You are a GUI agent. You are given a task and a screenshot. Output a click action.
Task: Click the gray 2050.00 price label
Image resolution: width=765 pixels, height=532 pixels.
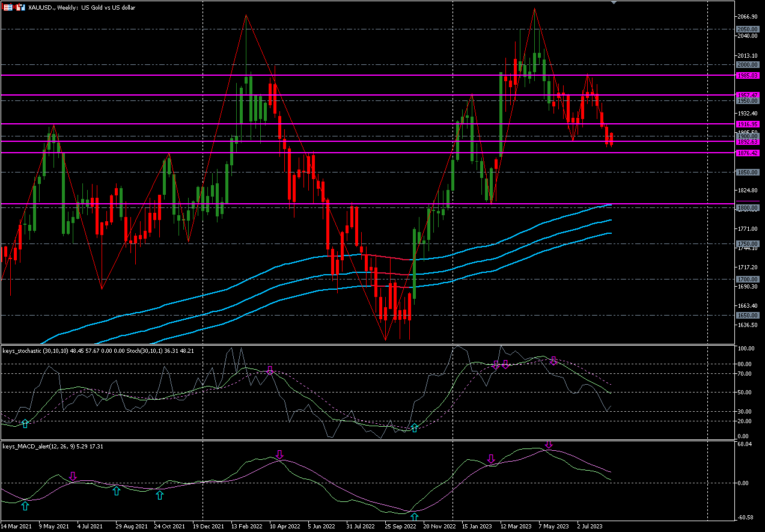coord(748,29)
